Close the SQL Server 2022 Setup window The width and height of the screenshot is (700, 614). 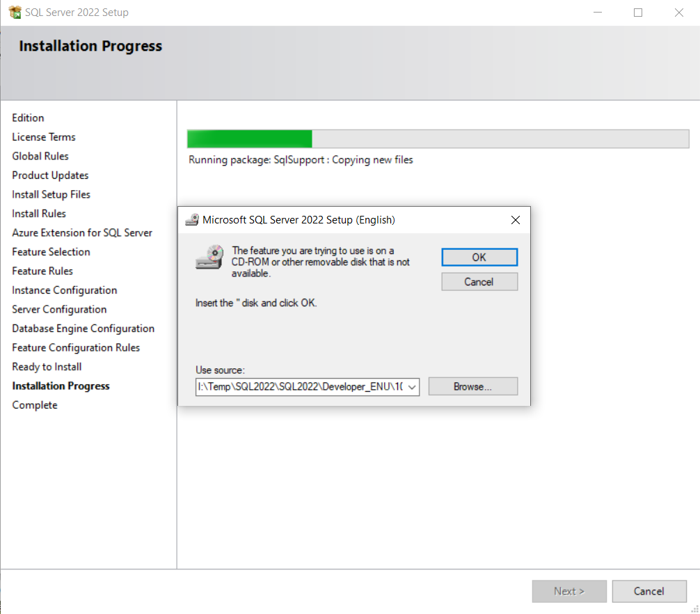[679, 13]
